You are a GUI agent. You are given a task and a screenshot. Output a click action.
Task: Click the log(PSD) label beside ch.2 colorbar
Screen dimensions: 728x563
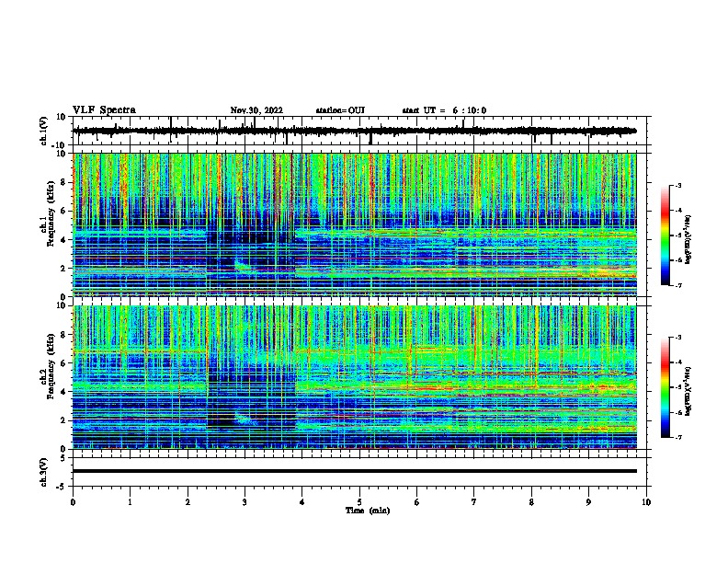[x=688, y=391]
